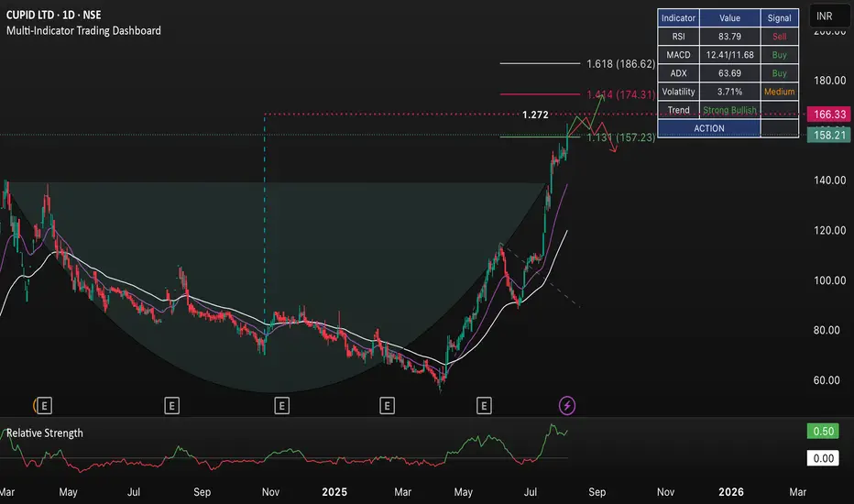Click the ADX value 63.69
The height and width of the screenshot is (504, 854).
click(x=729, y=73)
